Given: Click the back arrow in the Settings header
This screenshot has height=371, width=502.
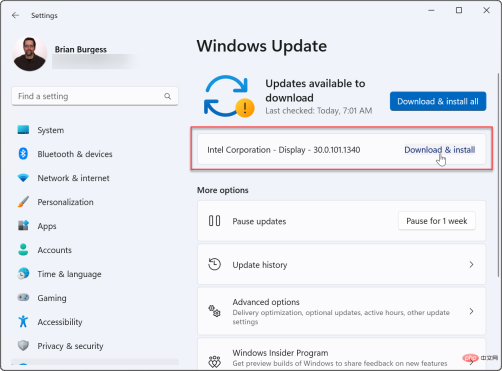Looking at the screenshot, I should pos(15,15).
